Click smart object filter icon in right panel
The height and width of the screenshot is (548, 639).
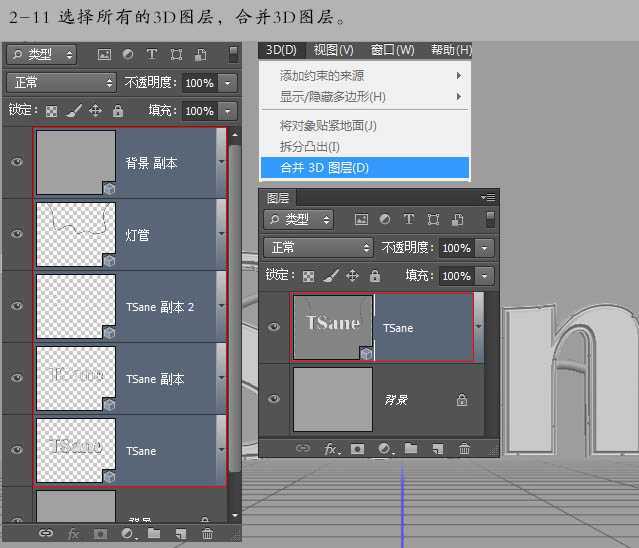[457, 220]
